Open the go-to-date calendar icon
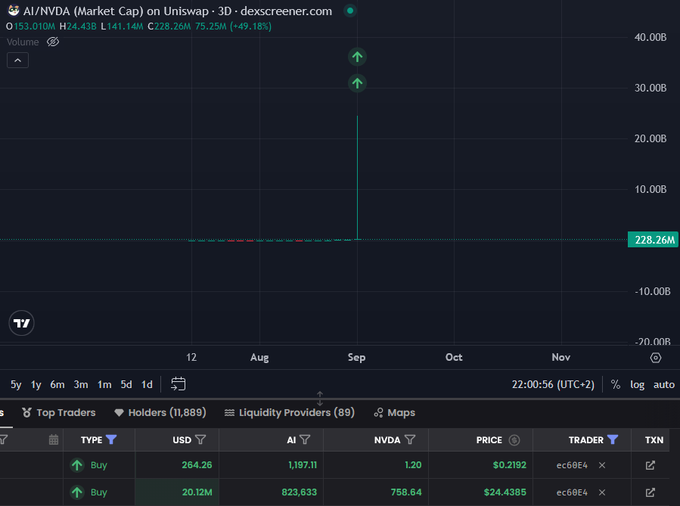Screen dimensions: 680x506 click(178, 384)
